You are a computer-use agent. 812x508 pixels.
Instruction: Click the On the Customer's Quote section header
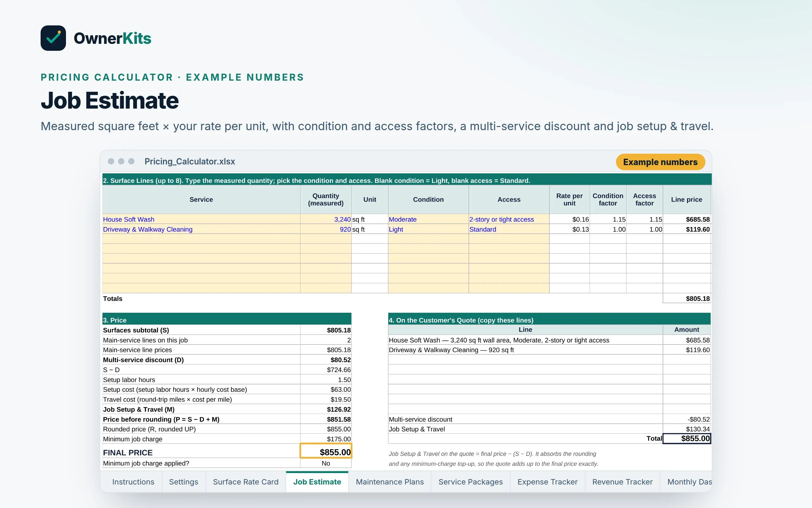549,319
